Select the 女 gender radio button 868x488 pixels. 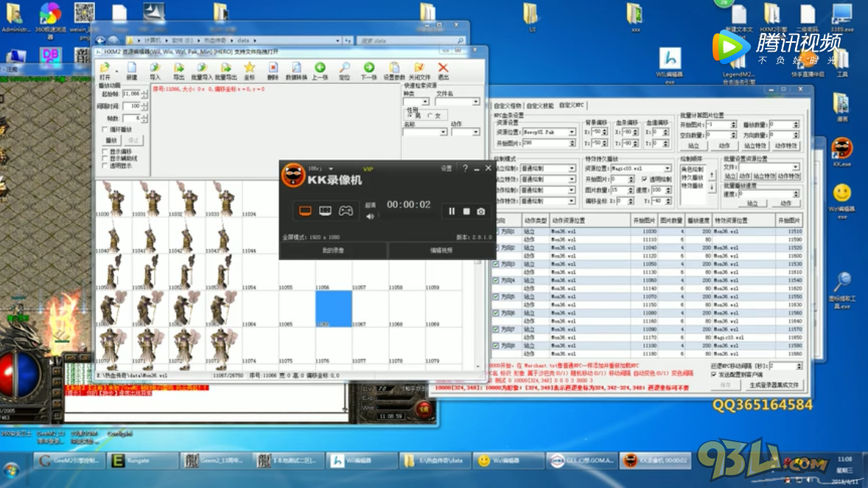pos(430,115)
